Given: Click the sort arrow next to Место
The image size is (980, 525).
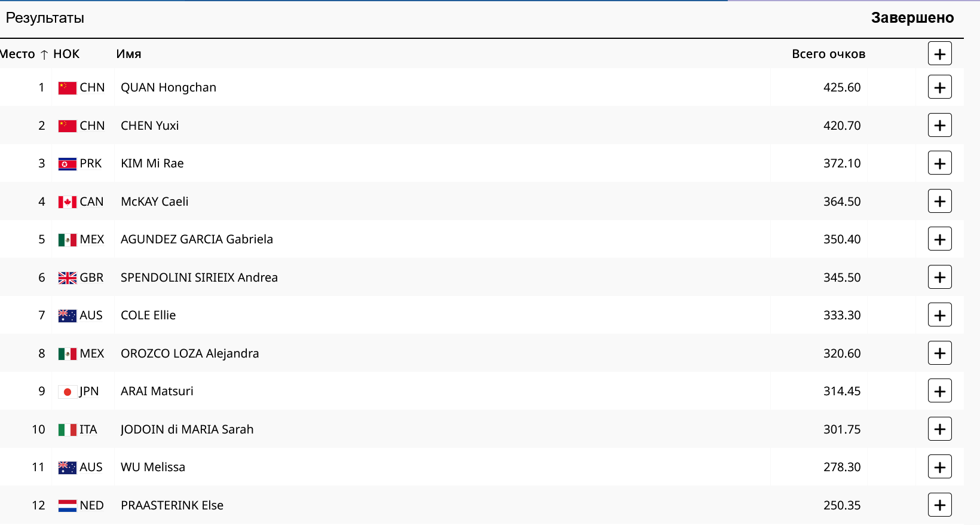Looking at the screenshot, I should [44, 54].
